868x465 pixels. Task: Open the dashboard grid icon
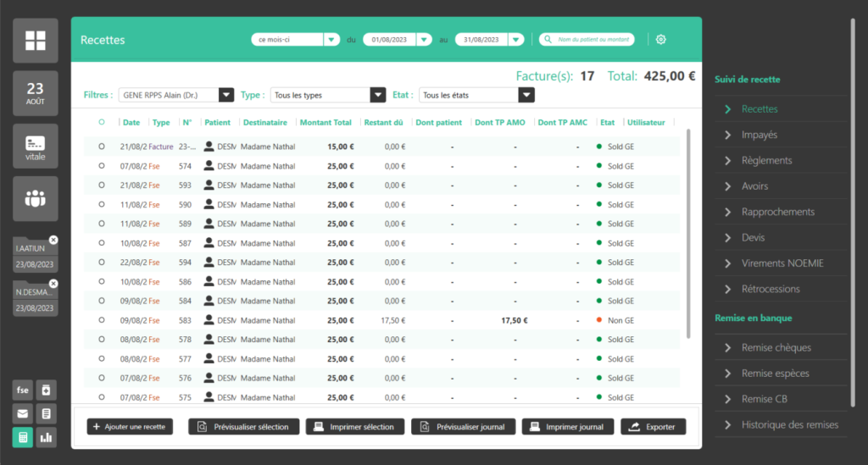pyautogui.click(x=36, y=41)
